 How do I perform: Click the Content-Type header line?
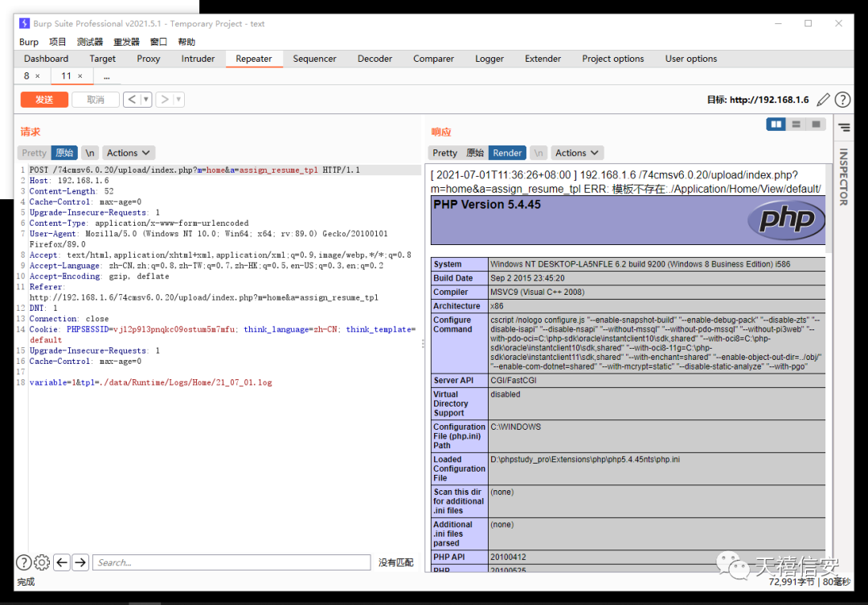(x=139, y=223)
